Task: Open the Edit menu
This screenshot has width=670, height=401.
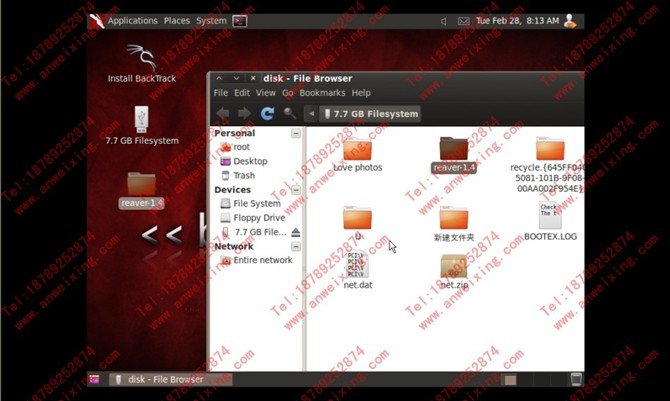Action: coord(242,93)
